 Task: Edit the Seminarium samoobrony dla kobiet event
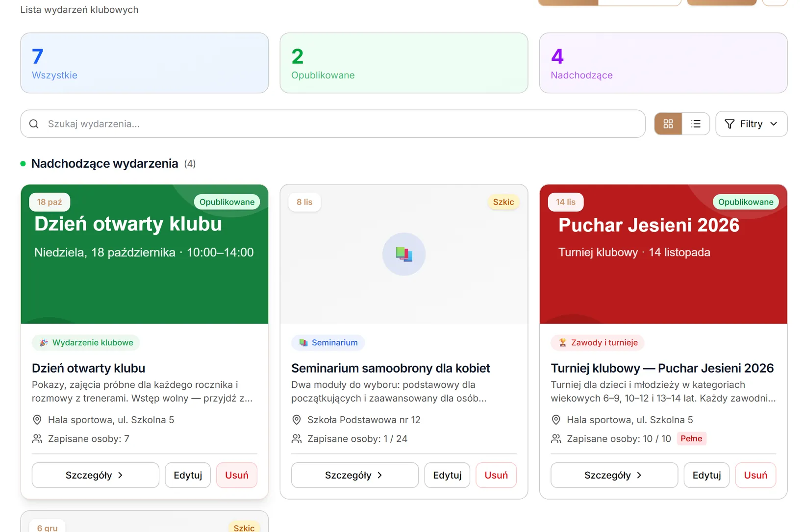pyautogui.click(x=447, y=475)
